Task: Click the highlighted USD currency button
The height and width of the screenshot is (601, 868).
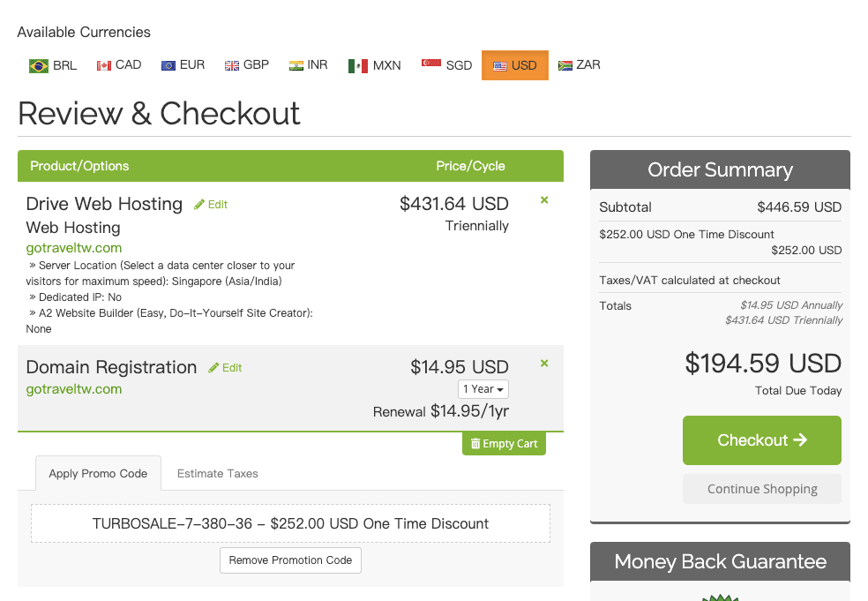Action: coord(515,65)
